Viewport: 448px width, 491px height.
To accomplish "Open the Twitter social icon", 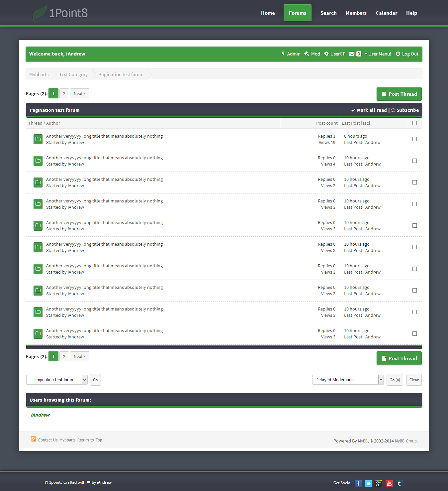I will (368, 483).
